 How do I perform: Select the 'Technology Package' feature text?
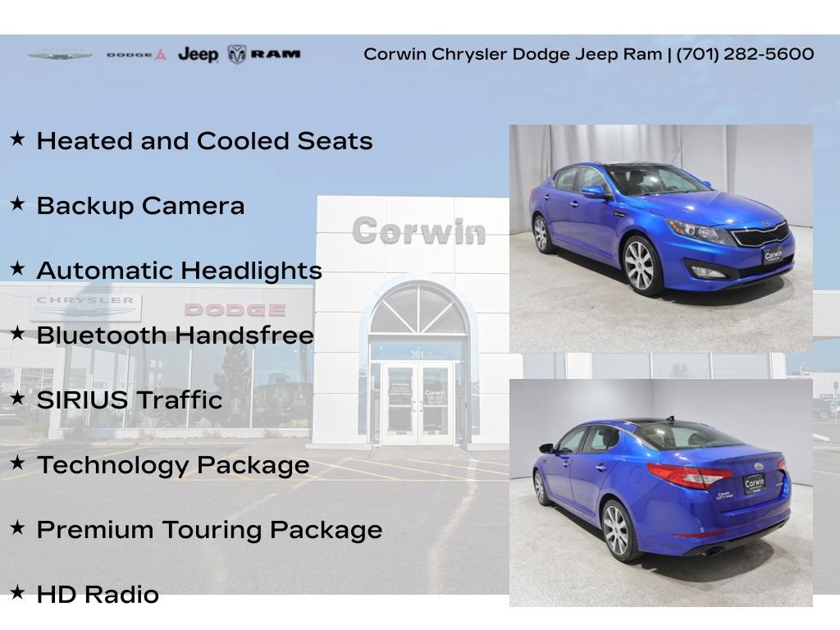click(172, 465)
